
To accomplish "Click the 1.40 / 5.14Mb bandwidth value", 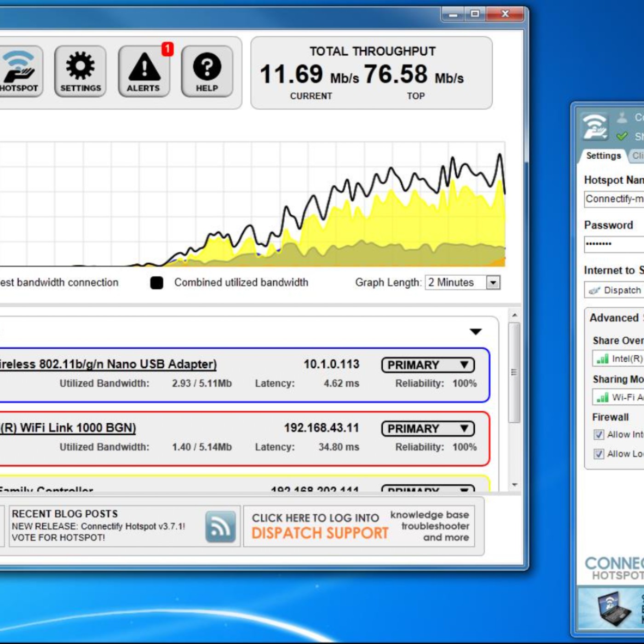I will click(x=202, y=447).
